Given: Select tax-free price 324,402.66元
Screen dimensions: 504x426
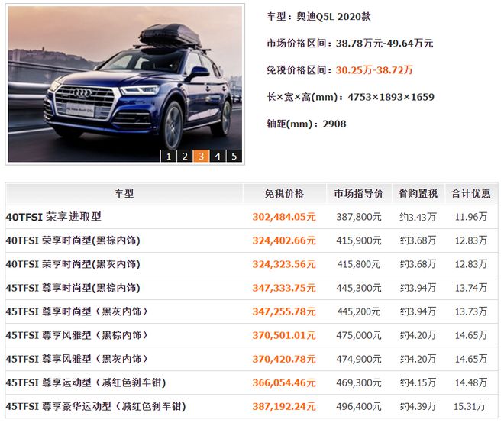Looking at the screenshot, I should pos(284,240).
